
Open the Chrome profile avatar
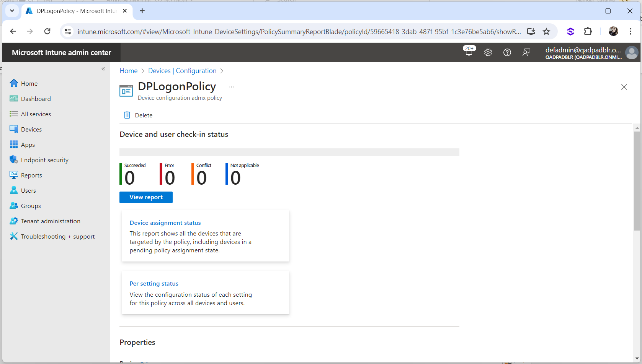point(613,31)
